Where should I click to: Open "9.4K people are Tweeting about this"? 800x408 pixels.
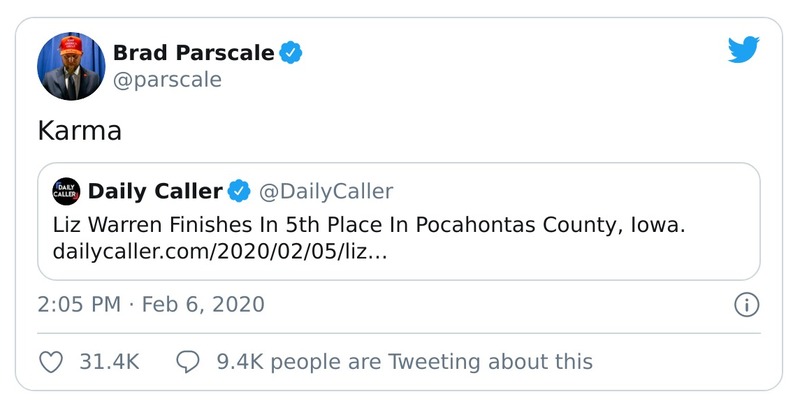pos(404,361)
